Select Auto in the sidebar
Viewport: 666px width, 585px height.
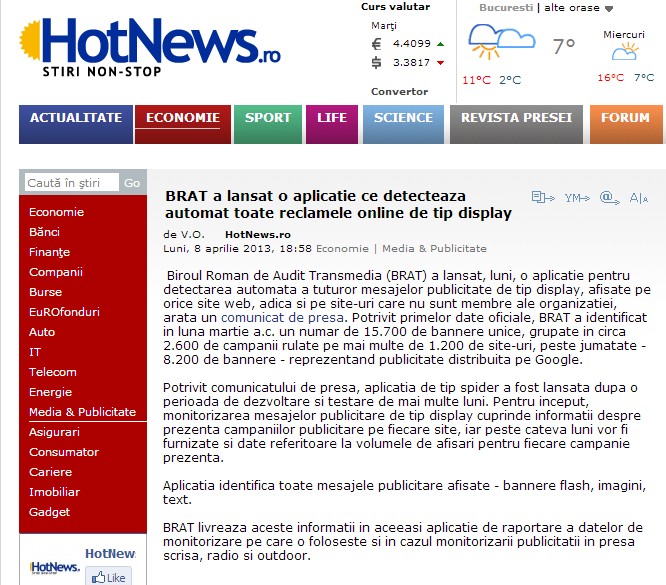42,332
